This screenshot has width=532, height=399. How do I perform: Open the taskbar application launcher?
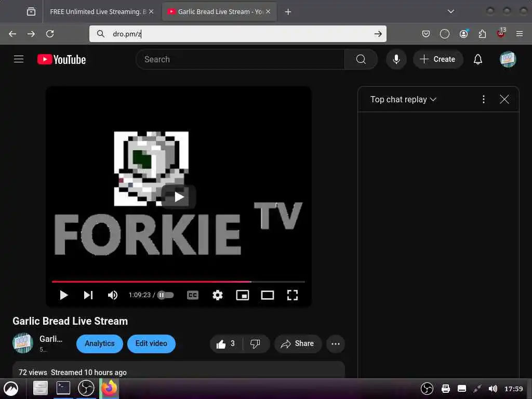pyautogui.click(x=11, y=389)
